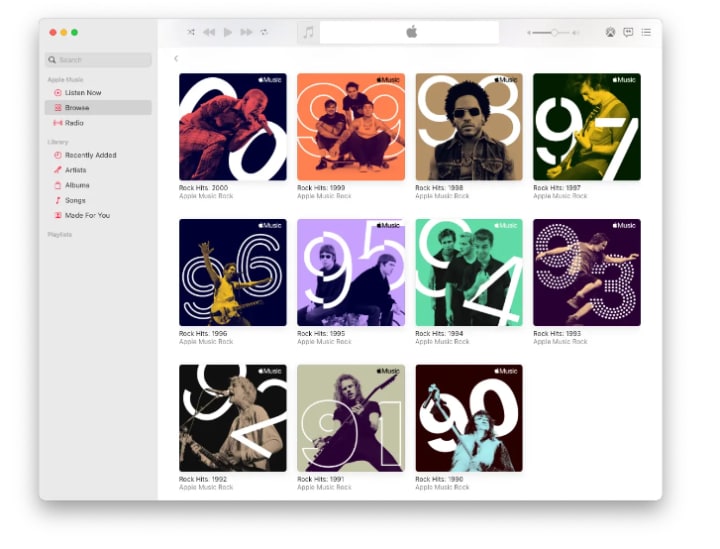Go back with the back chevron
Image resolution: width=720 pixels, height=549 pixels.
click(176, 58)
